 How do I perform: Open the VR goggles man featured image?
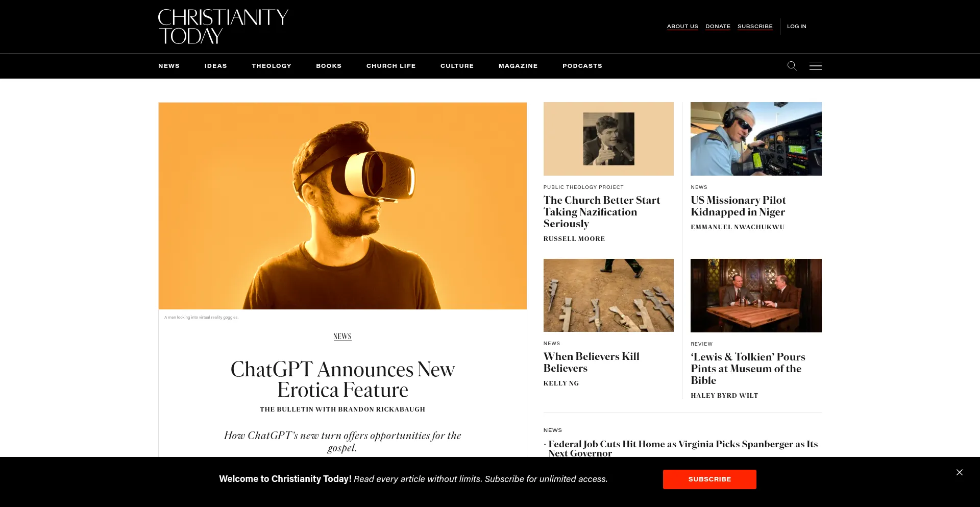(342, 206)
